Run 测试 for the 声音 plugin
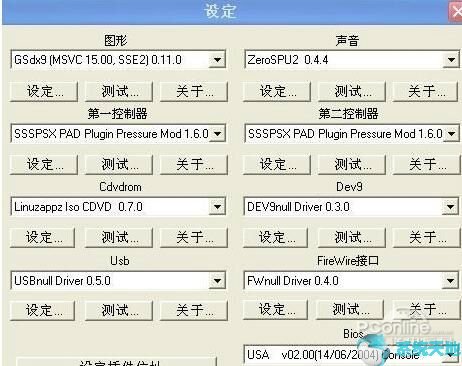Screen dimensions: 462x366 click(352, 91)
